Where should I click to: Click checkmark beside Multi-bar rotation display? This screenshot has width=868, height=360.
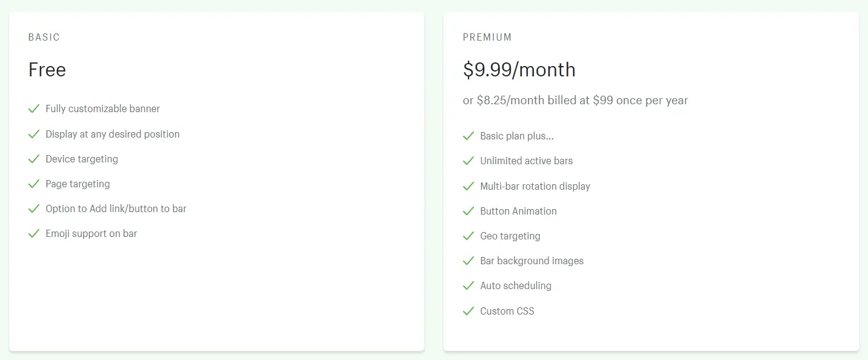coord(469,187)
